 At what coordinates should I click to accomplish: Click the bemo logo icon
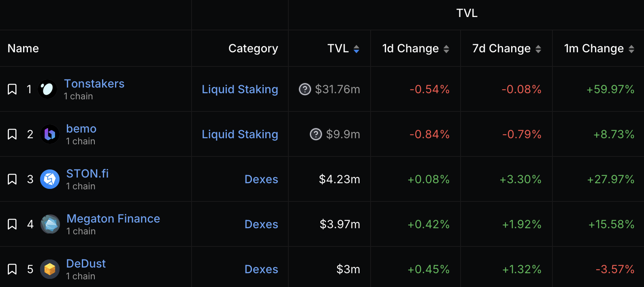pyautogui.click(x=50, y=134)
